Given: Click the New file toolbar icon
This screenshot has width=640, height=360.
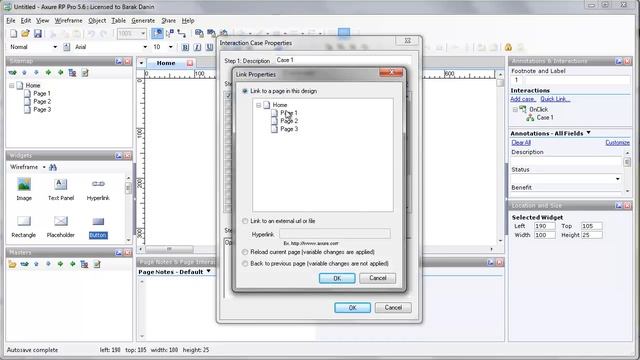Looking at the screenshot, I should (x=13, y=33).
